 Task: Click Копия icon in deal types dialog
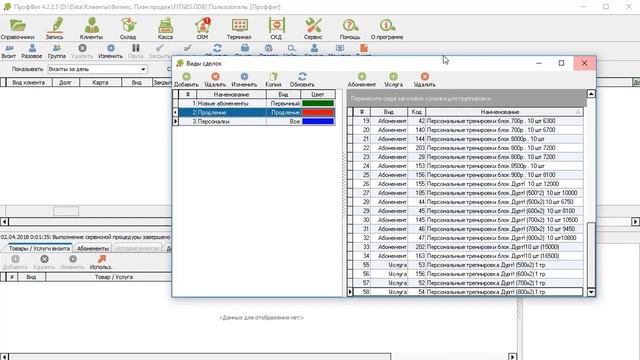coord(273,80)
